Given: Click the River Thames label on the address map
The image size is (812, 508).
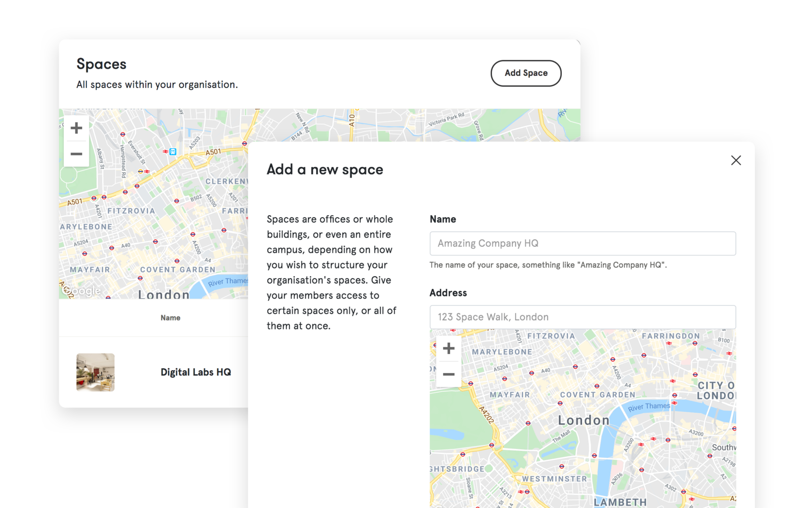Looking at the screenshot, I should (x=649, y=407).
